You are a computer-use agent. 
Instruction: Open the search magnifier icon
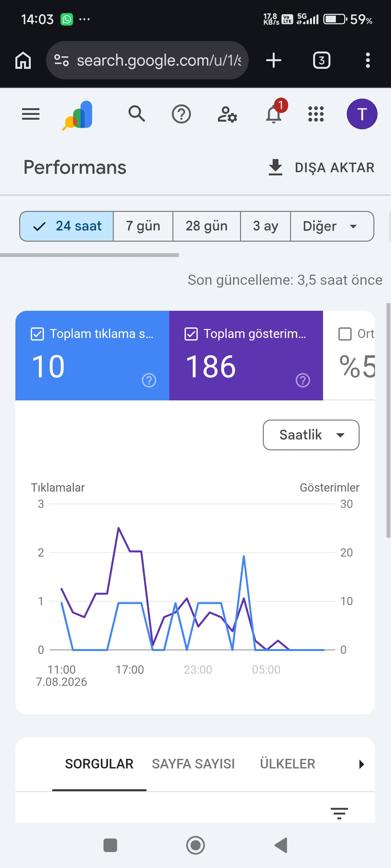tap(137, 114)
